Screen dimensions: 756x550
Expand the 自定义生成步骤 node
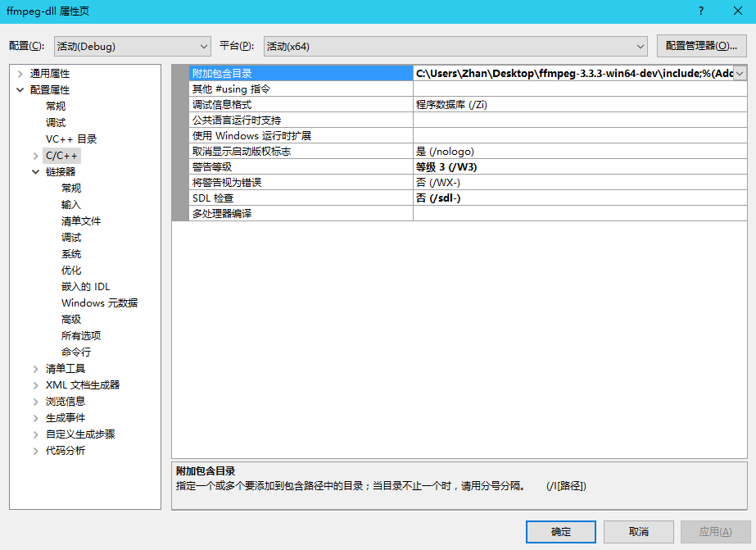(36, 434)
